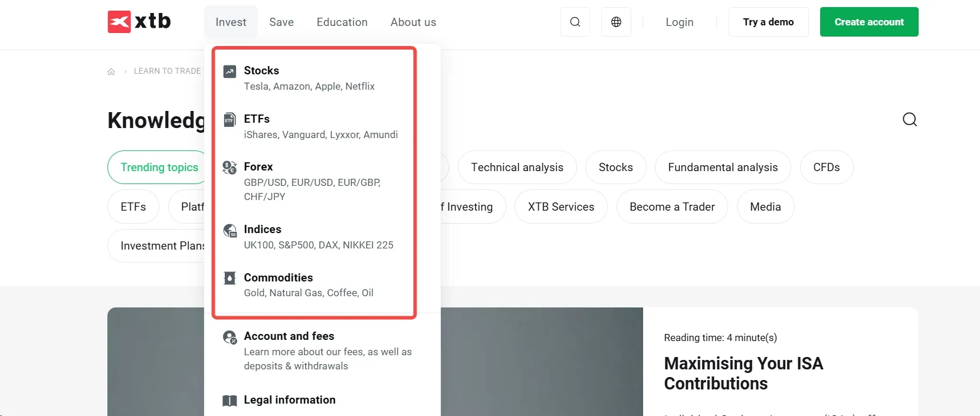This screenshot has height=416, width=980.
Task: Select the Become a Trader topic
Action: pyautogui.click(x=672, y=207)
